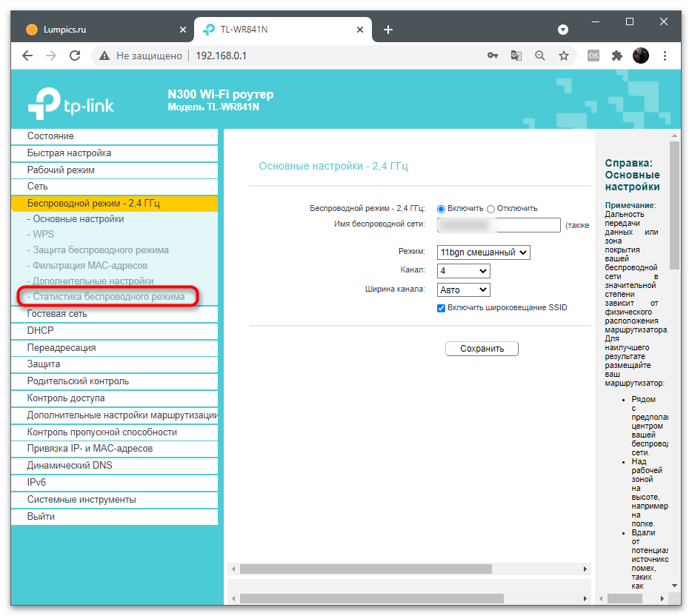The height and width of the screenshot is (616, 692).
Task: Close the TL-WR841N tab
Action: point(360,30)
